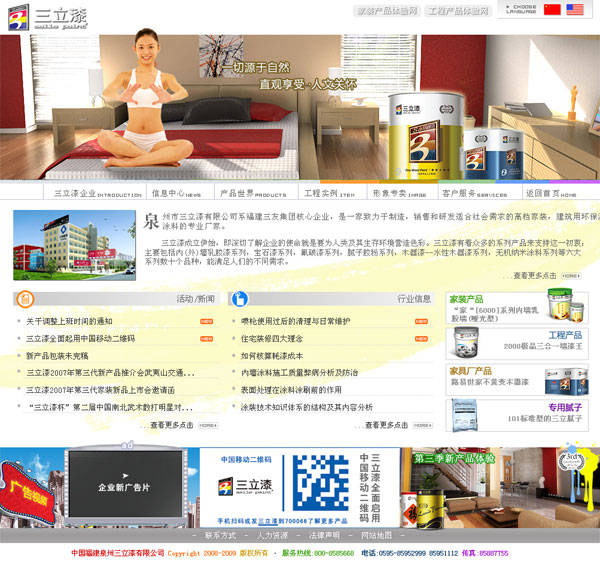Click the red 广告视频 billboard graphic

click(x=28, y=492)
